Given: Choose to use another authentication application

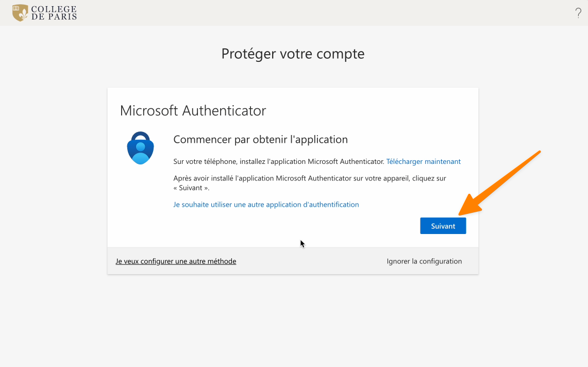Looking at the screenshot, I should coord(266,205).
